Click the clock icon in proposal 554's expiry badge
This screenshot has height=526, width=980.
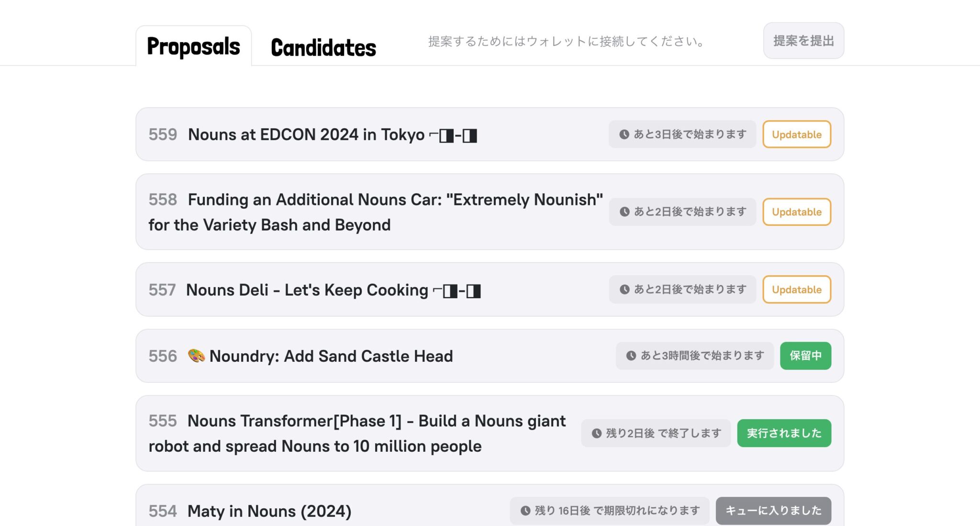(525, 510)
